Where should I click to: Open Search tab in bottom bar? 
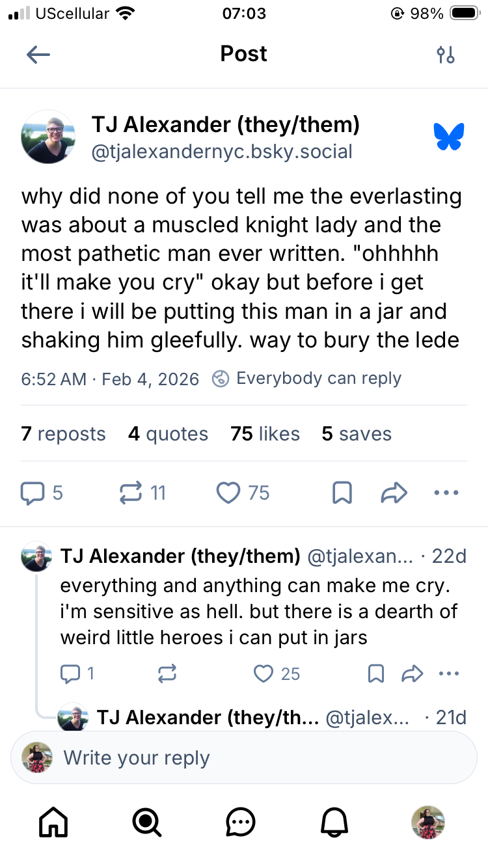pyautogui.click(x=147, y=822)
